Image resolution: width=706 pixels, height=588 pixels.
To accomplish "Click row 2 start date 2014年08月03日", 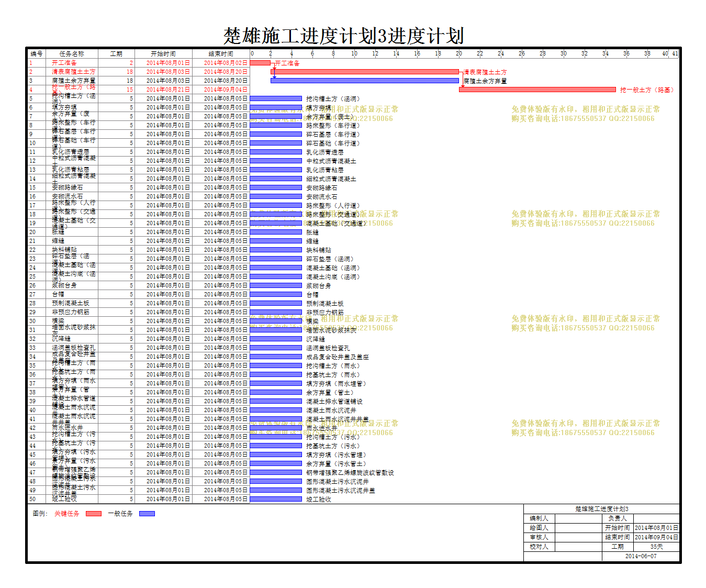I will [168, 72].
